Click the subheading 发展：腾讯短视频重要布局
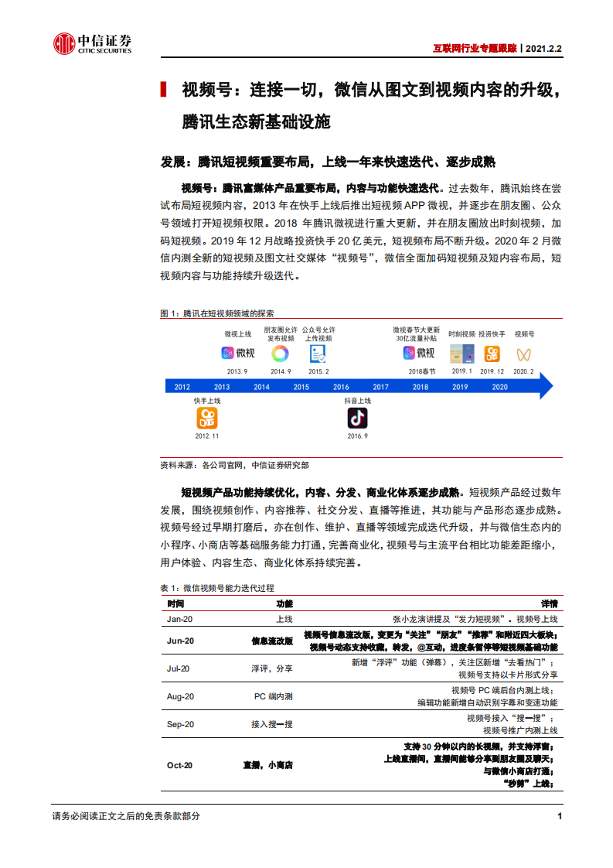Image resolution: width=613 pixels, height=868 pixels. pos(235,162)
